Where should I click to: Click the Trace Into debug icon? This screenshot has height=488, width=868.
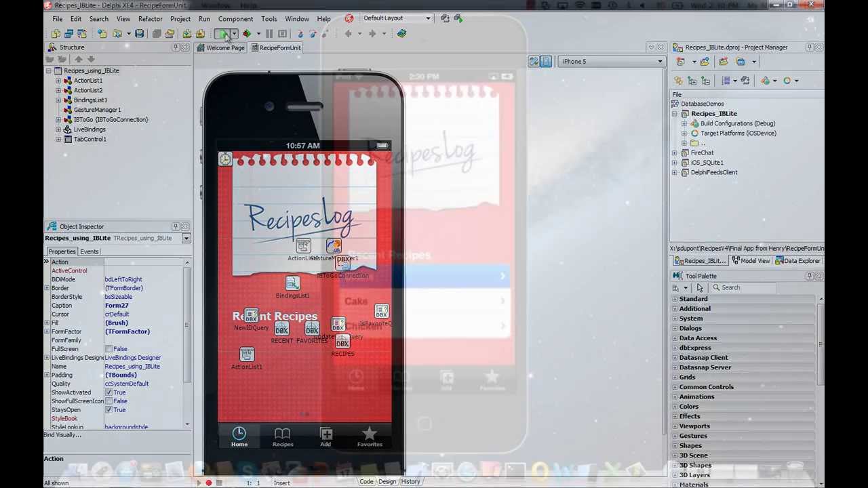point(300,34)
